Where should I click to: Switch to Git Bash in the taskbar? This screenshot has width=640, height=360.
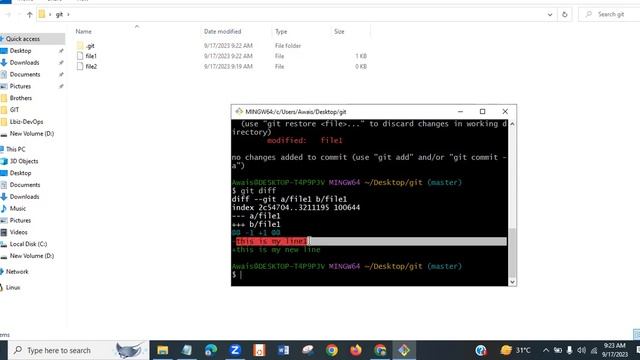pos(404,350)
